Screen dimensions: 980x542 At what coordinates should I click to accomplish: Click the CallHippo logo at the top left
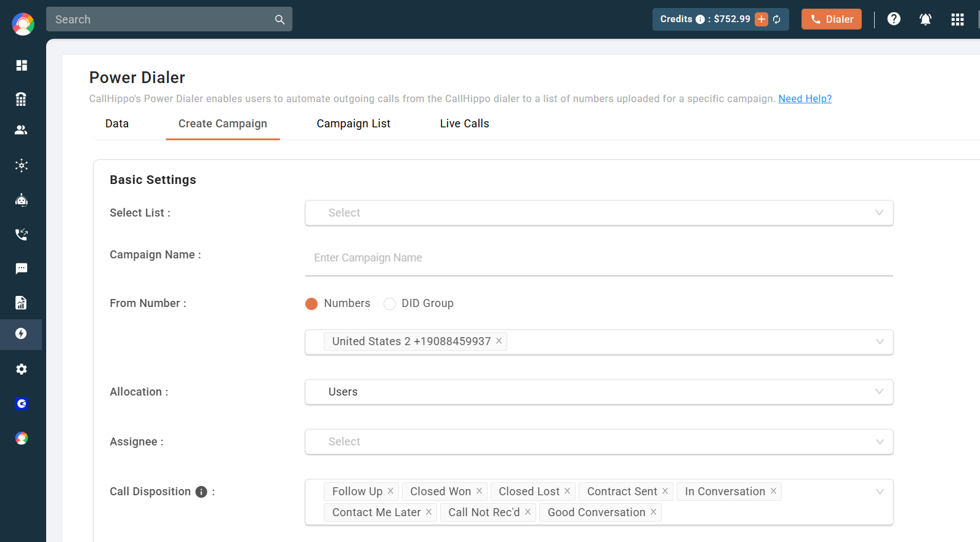pos(23,24)
